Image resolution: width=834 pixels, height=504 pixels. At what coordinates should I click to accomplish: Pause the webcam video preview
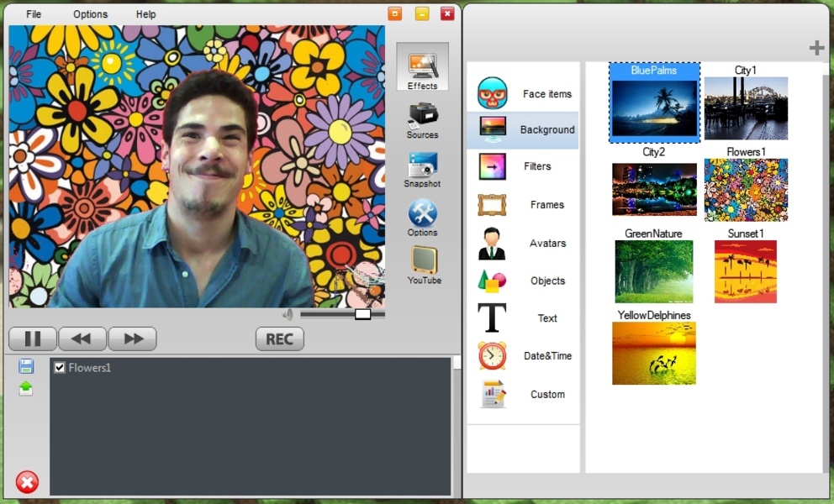point(33,339)
